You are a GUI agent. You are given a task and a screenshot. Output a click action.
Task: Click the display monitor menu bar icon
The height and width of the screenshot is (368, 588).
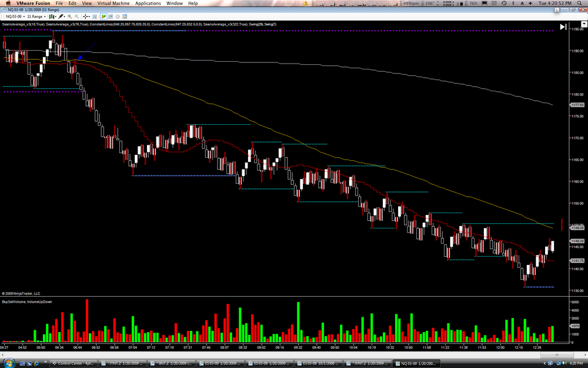[485, 3]
